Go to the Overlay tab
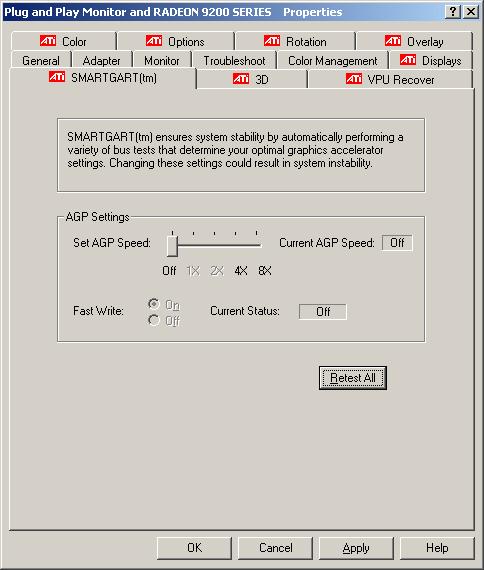This screenshot has width=484, height=570. point(415,41)
